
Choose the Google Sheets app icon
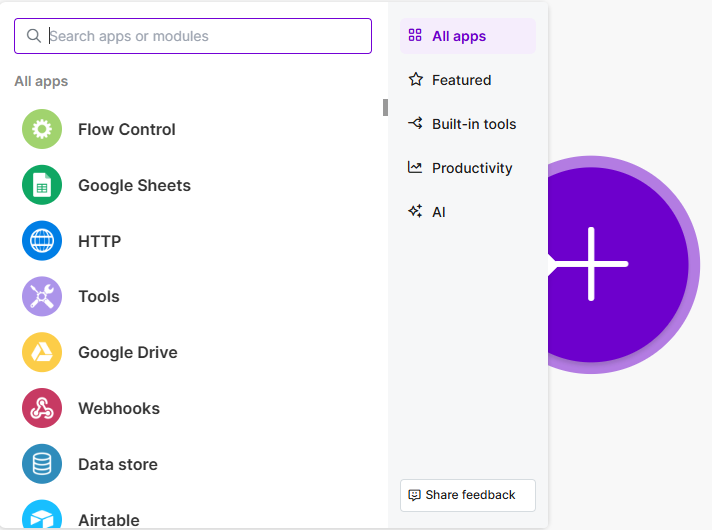click(x=42, y=185)
